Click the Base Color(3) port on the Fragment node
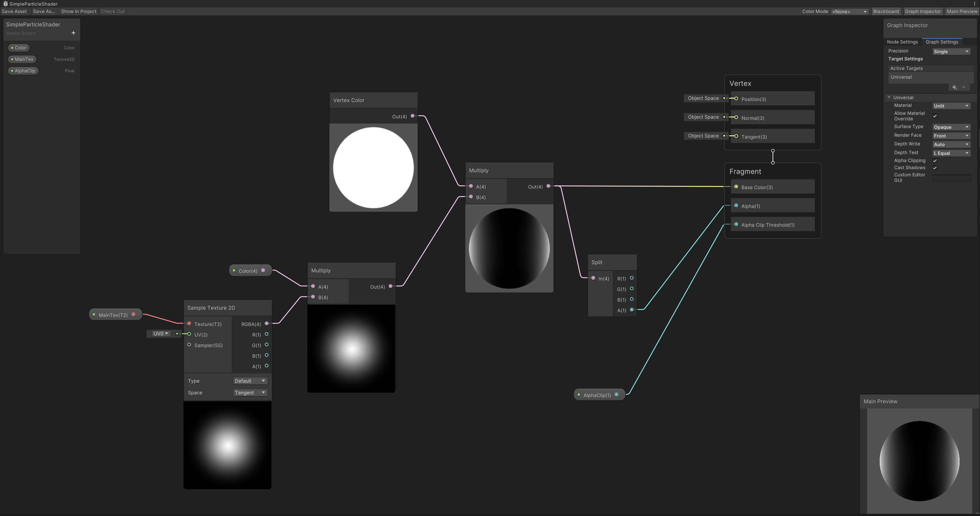Screen dimensions: 980x516 pos(736,187)
